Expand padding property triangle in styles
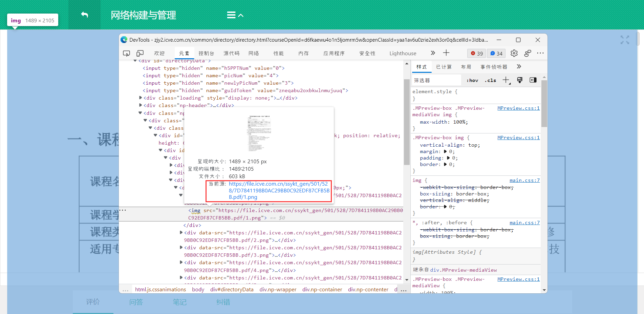 [448, 158]
